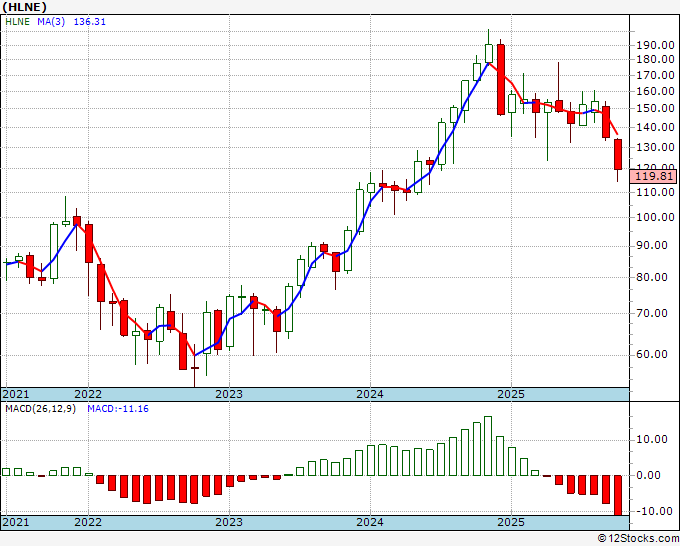This screenshot has width=680, height=546.
Task: Click the HLNE legend label
Action: [x=17, y=22]
